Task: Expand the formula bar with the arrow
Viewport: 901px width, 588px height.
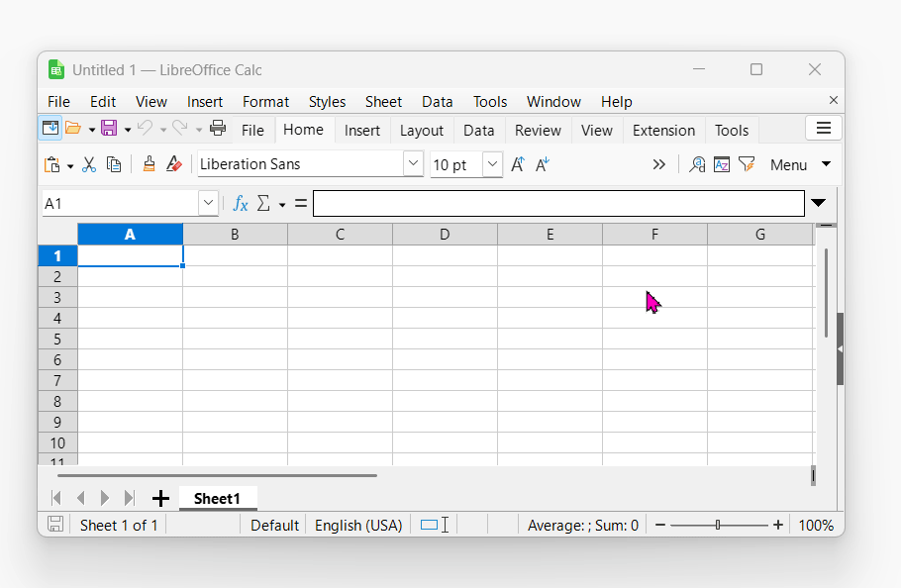Action: coord(818,203)
